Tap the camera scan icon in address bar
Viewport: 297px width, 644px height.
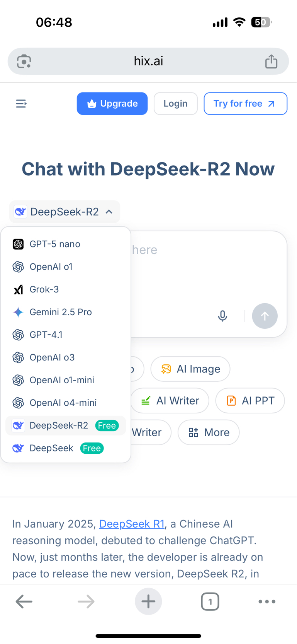24,61
